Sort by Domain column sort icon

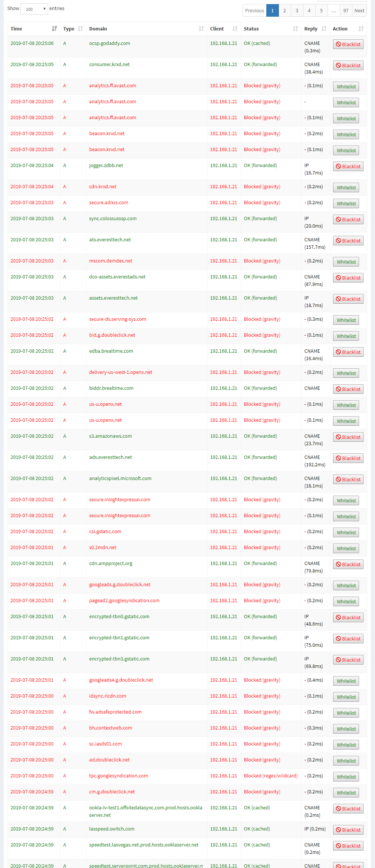pyautogui.click(x=201, y=29)
